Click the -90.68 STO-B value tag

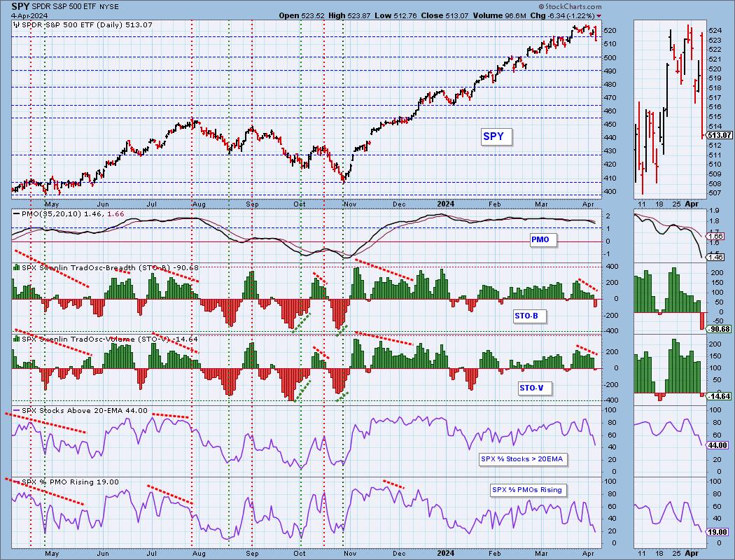pos(720,330)
